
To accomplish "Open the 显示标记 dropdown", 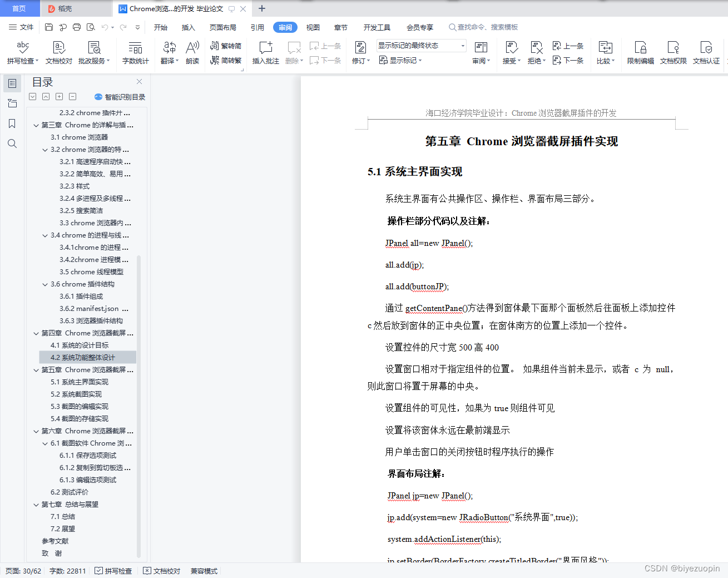I will pyautogui.click(x=400, y=60).
